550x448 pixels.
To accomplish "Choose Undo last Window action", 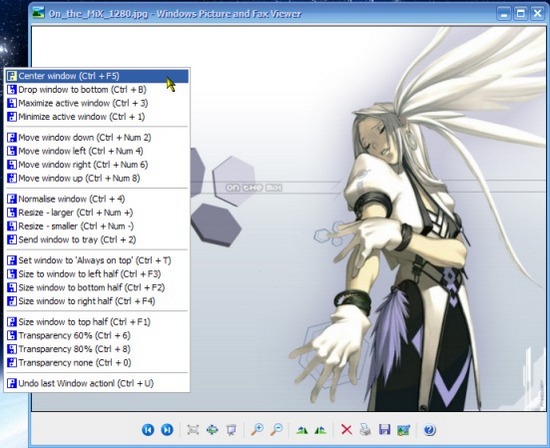I will tap(97, 383).
